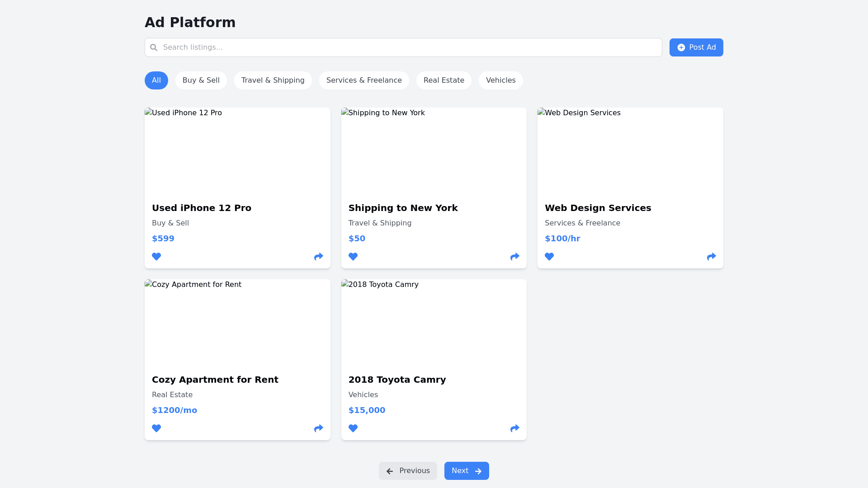This screenshot has width=868, height=488.
Task: Like the Shipping to New York listing
Action: tap(353, 257)
